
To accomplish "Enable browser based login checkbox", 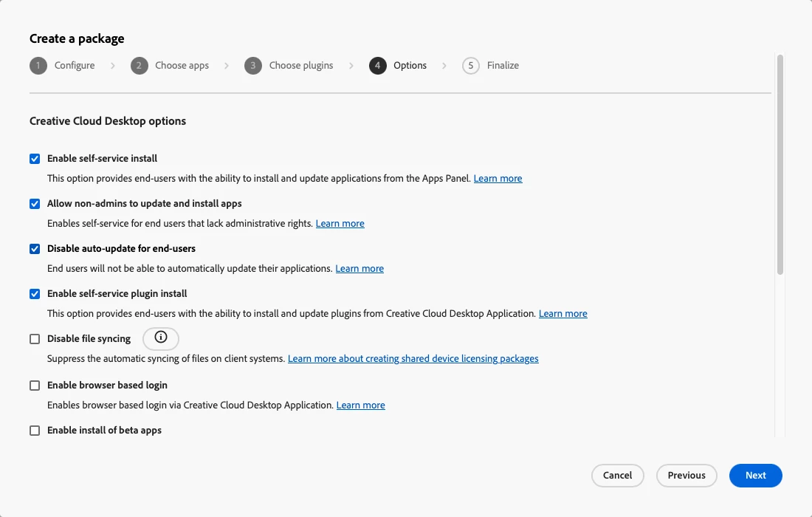I will [35, 386].
